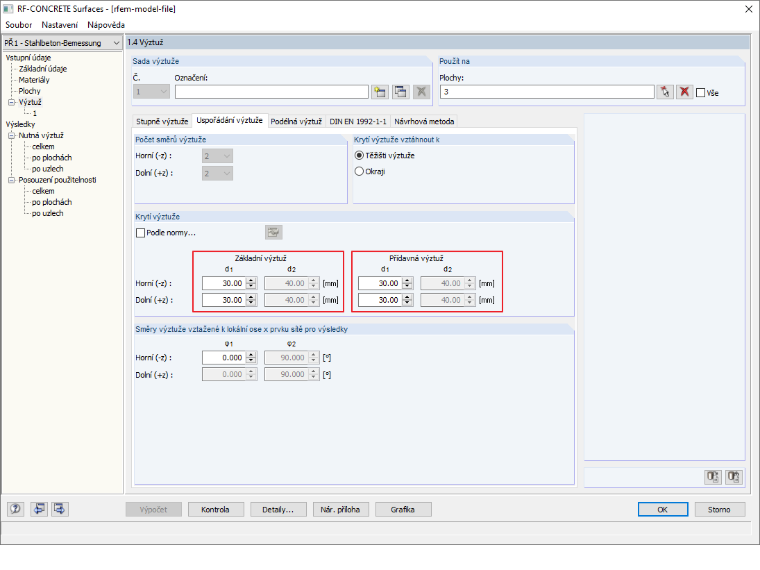Click Přídavná výztuž Horní d1 value field
This screenshot has width=760, height=570.
(x=380, y=284)
